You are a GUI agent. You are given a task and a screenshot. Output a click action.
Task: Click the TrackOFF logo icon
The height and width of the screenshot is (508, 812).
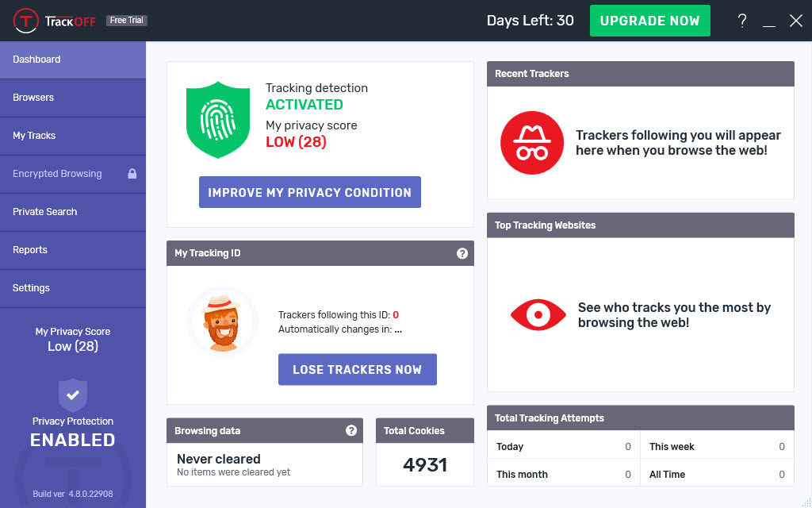[25, 21]
